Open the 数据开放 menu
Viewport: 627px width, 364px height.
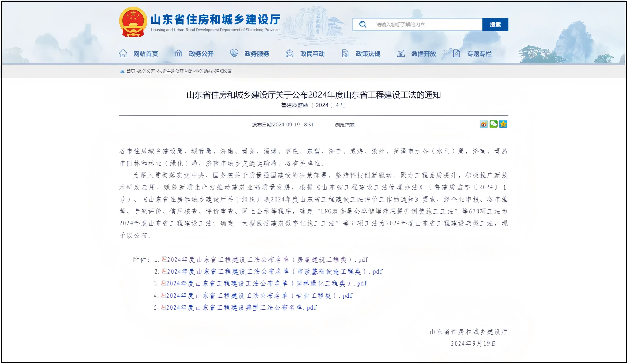[423, 54]
